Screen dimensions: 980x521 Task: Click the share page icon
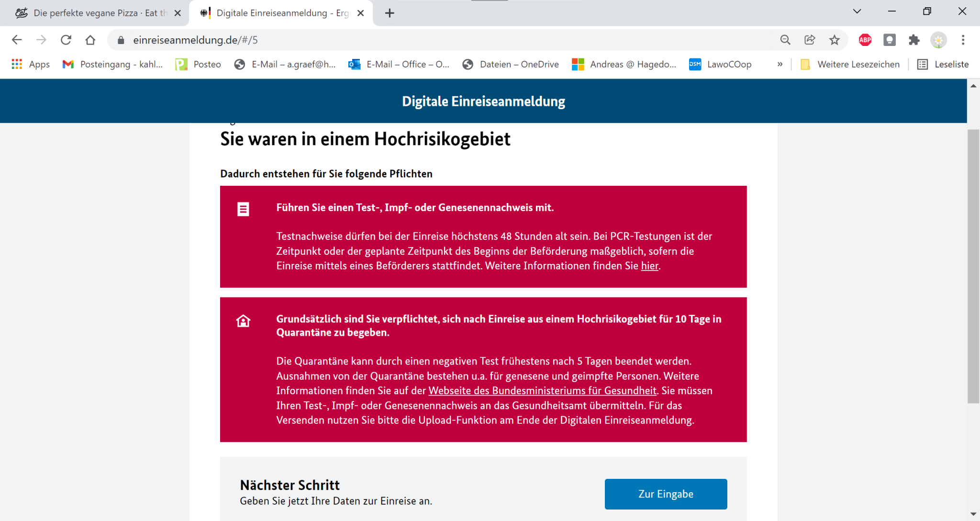810,40
